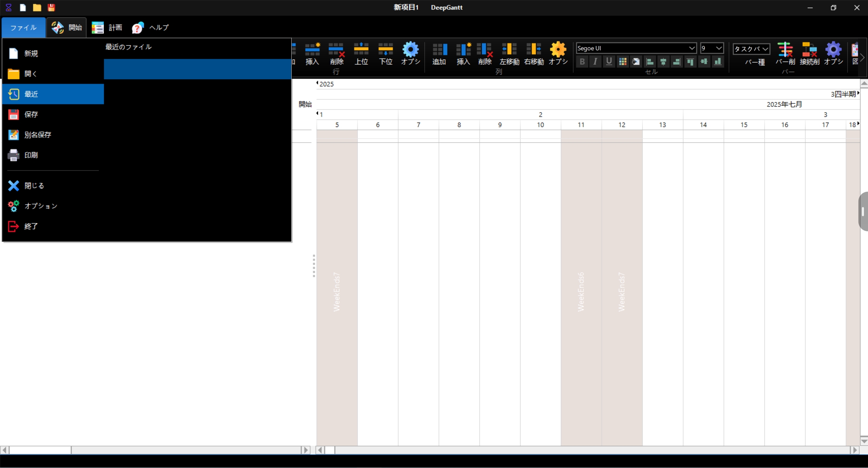Select 別名保存 in the file menu
868x468 pixels.
click(53, 135)
